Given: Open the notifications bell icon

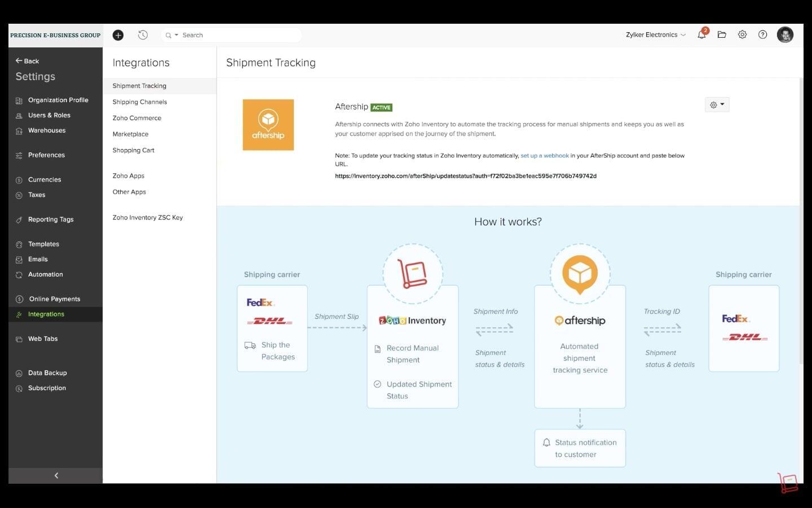Looking at the screenshot, I should [x=701, y=34].
